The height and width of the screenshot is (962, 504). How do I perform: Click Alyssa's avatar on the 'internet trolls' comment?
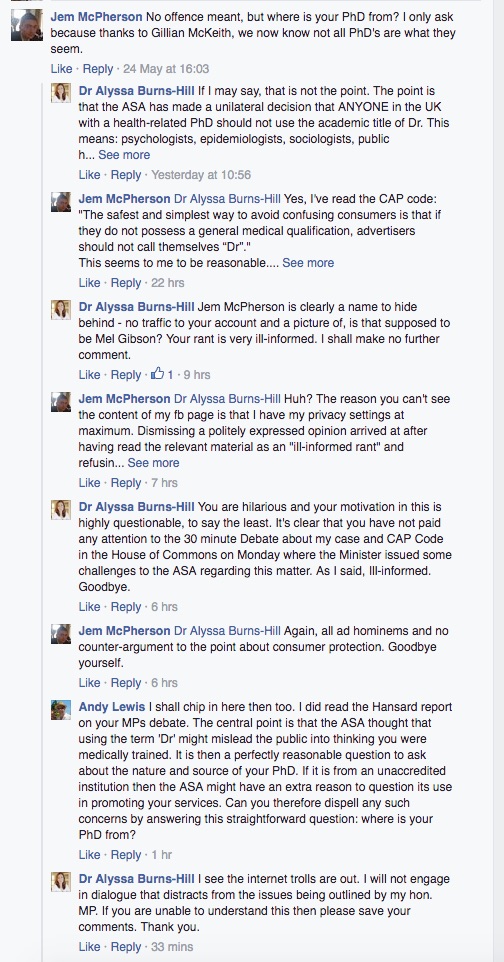61,882
